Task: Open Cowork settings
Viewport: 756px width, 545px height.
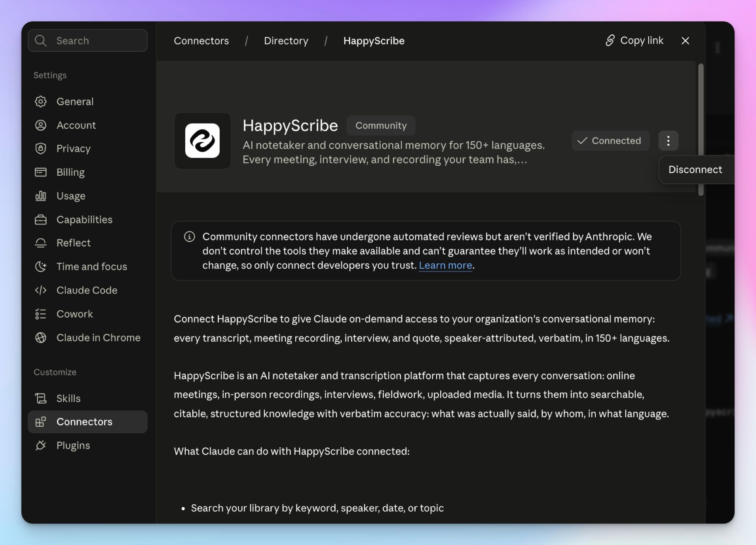Action: pos(87,314)
